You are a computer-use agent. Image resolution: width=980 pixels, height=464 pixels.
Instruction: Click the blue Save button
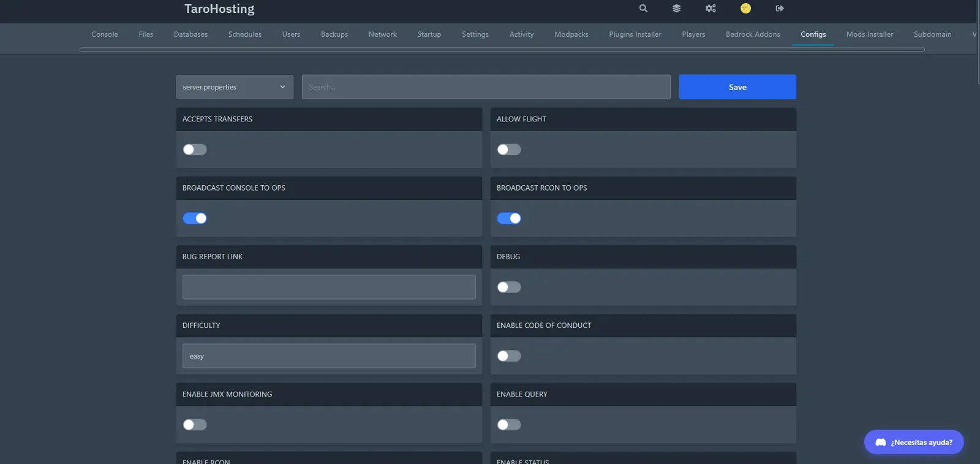737,87
